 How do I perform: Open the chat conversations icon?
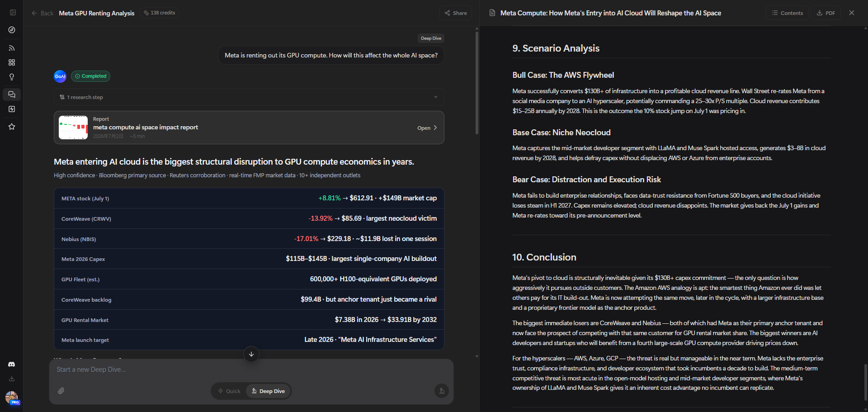point(12,95)
